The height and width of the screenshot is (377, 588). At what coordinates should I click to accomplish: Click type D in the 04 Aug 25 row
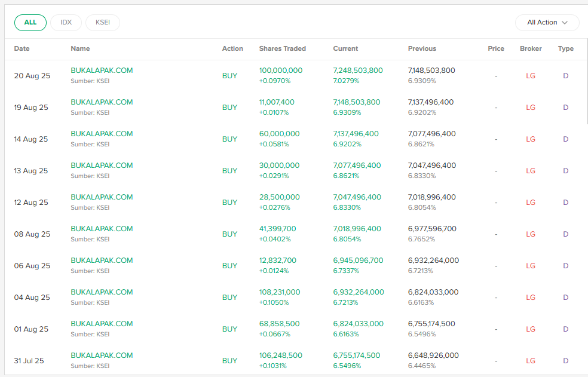pos(565,298)
